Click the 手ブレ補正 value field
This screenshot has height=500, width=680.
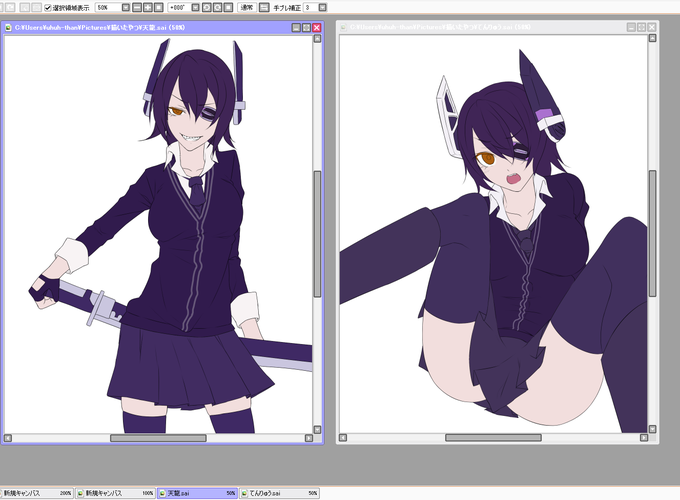(311, 7)
